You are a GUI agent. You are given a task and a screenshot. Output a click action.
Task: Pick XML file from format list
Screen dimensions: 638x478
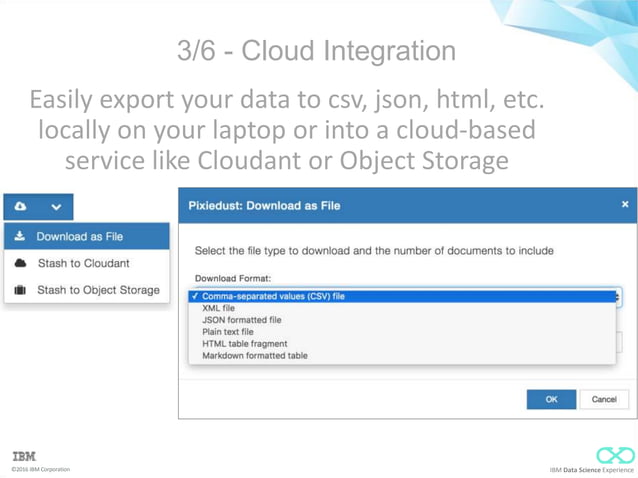pos(219,309)
